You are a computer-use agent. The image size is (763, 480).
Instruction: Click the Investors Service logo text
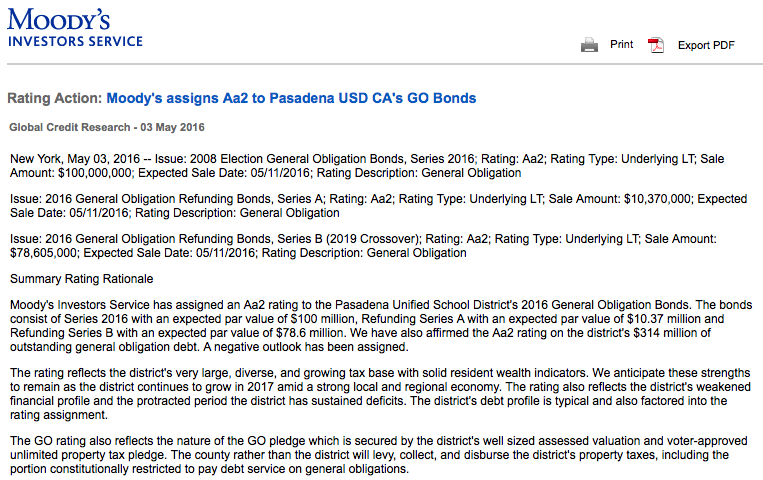pyautogui.click(x=75, y=41)
